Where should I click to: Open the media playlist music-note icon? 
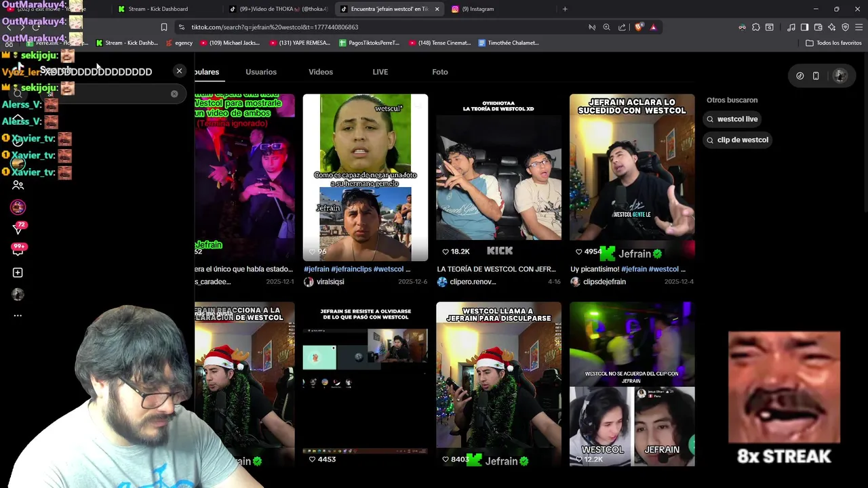point(791,27)
